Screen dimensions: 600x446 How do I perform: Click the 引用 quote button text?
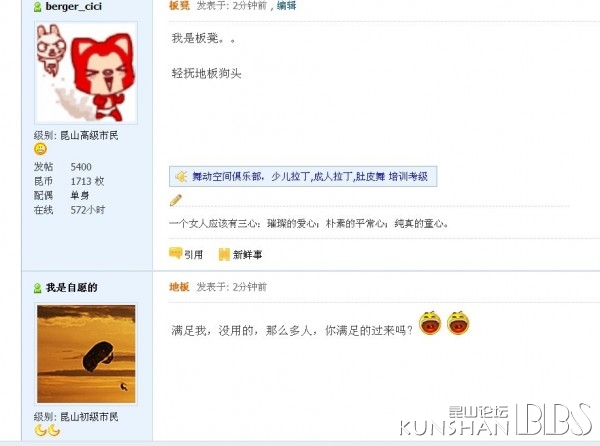tap(194, 255)
